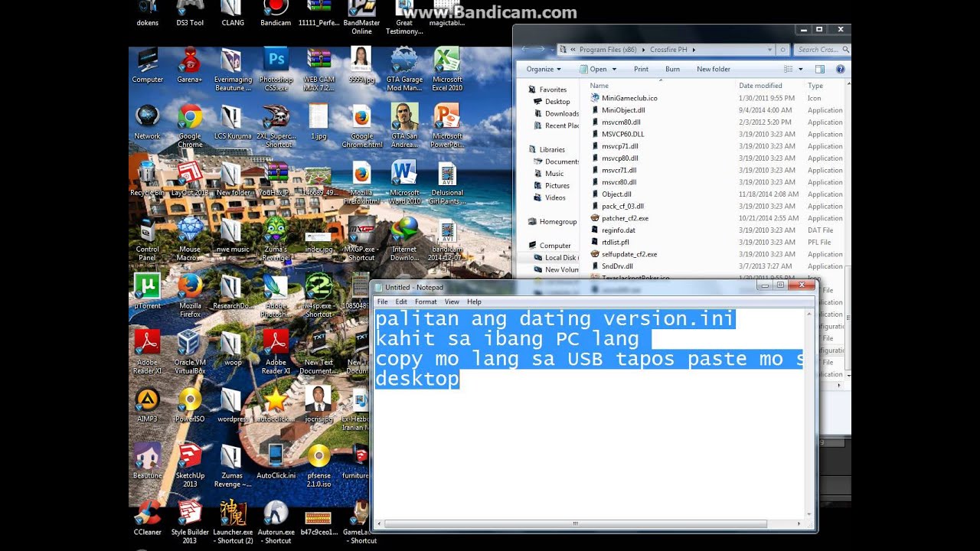Open the Notepad Edit menu
The height and width of the screenshot is (551, 980).
(401, 302)
